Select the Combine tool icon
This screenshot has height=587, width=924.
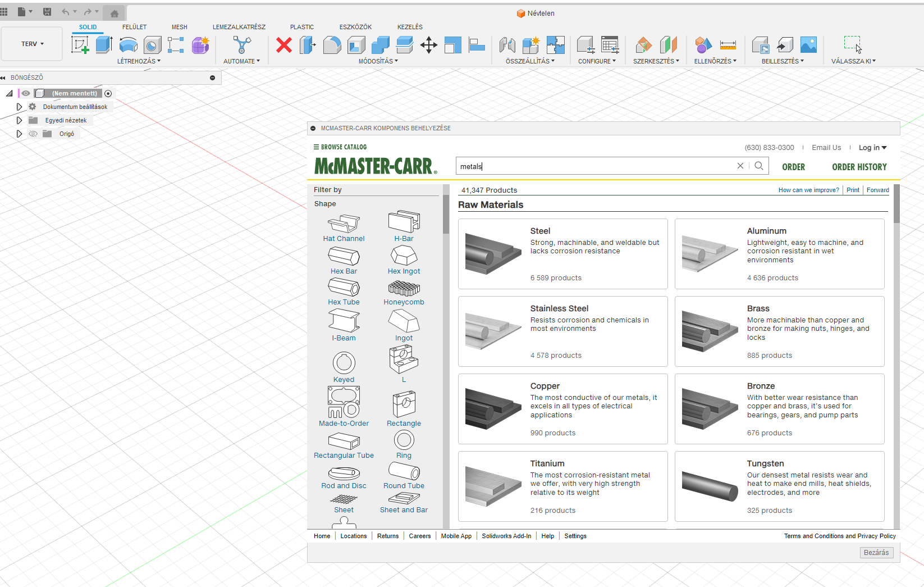tap(380, 45)
